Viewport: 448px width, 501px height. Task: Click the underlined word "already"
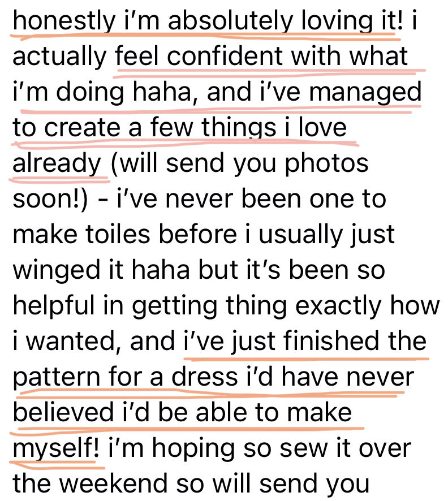[x=56, y=163]
